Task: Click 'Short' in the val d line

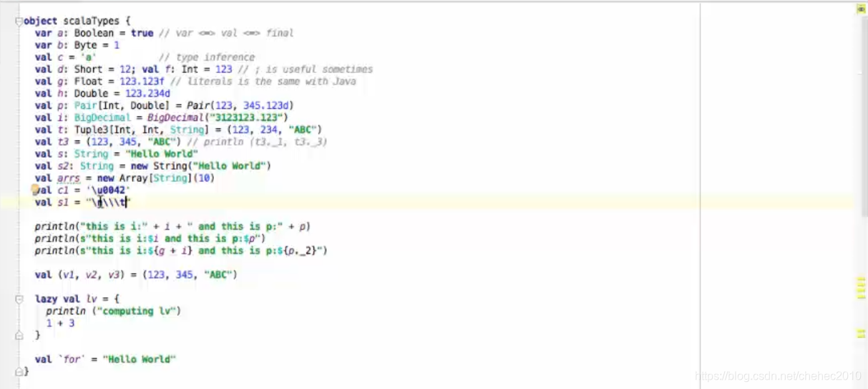Action: (88, 69)
